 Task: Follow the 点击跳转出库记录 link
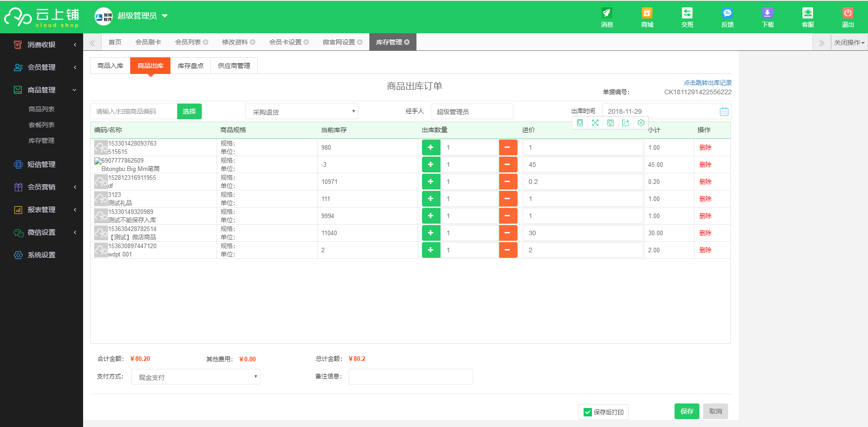[x=708, y=83]
